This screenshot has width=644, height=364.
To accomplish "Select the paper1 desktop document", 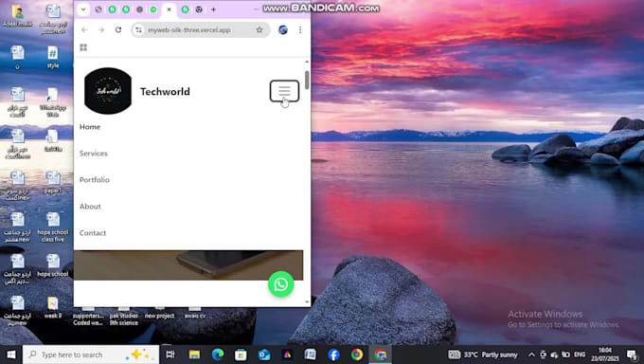I will (53, 182).
